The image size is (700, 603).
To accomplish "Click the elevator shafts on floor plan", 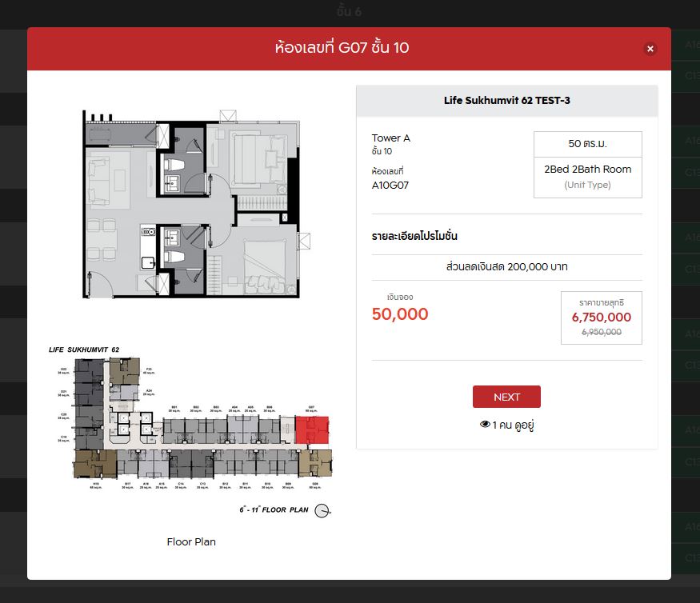I will [122, 423].
